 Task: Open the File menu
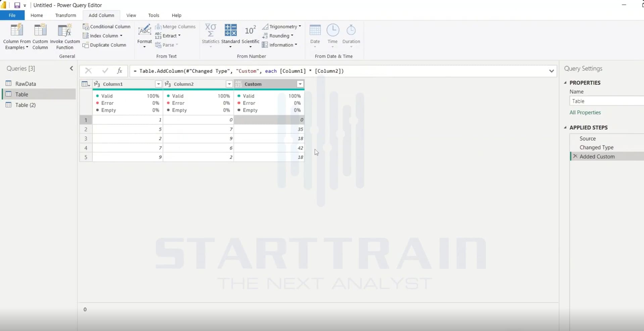click(x=12, y=15)
